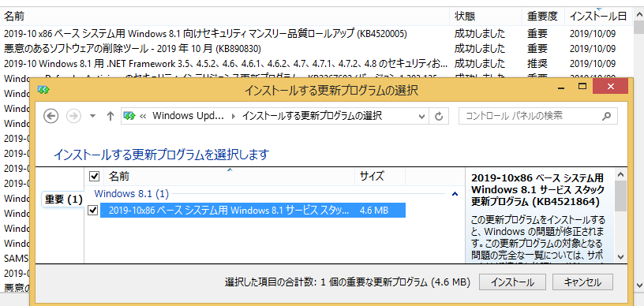
Task: Sort history by インストール日 column
Action: tap(598, 17)
